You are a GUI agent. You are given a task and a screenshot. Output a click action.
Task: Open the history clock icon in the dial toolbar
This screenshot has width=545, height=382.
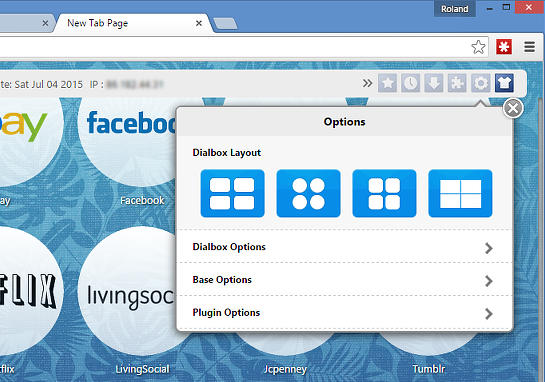[x=410, y=83]
